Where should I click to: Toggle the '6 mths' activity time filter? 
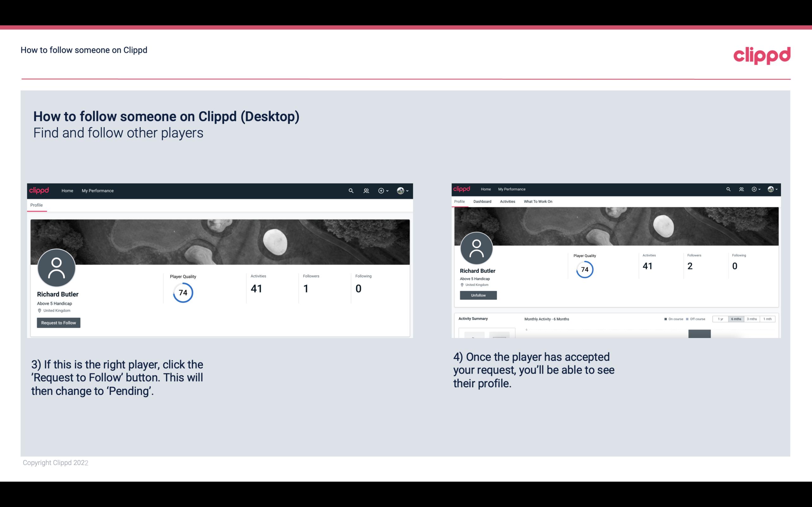735,319
